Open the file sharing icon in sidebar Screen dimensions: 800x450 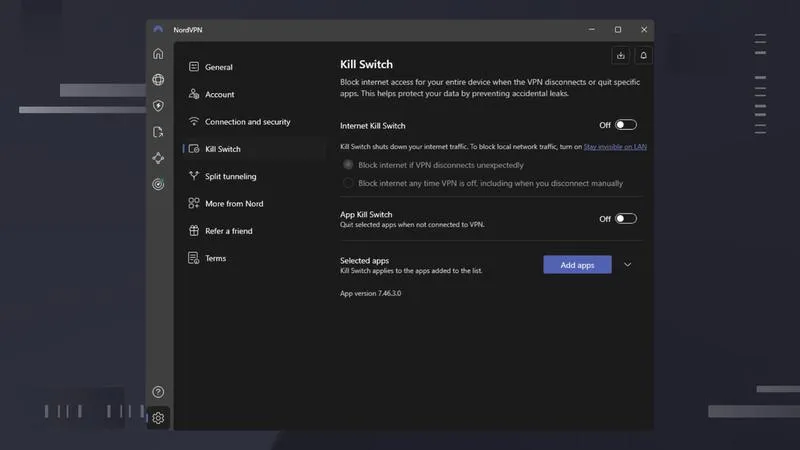[x=158, y=132]
